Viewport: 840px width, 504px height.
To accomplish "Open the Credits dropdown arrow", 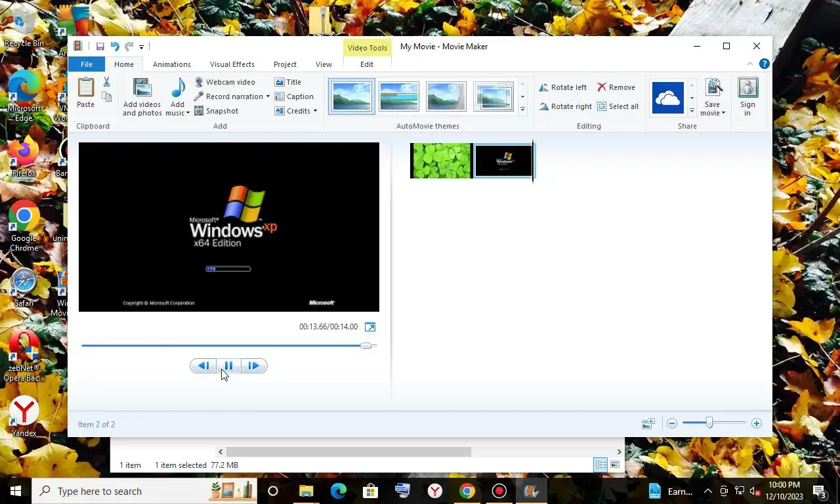I will 315,111.
